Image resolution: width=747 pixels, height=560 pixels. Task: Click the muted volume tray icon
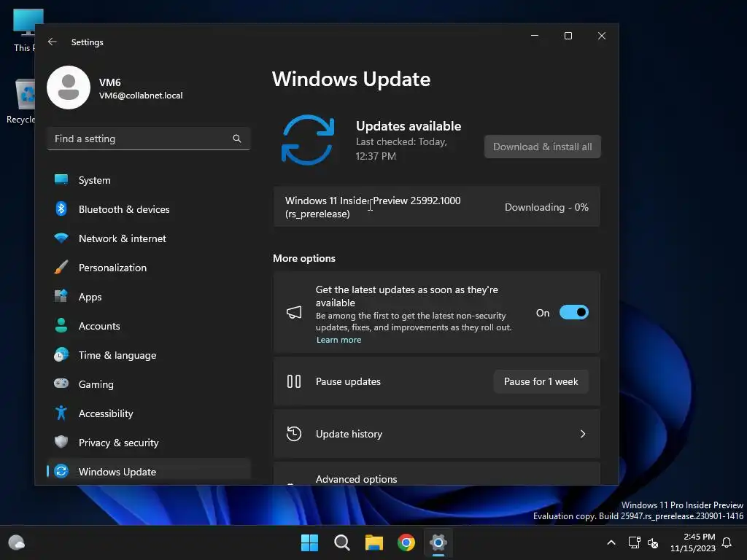pyautogui.click(x=653, y=542)
